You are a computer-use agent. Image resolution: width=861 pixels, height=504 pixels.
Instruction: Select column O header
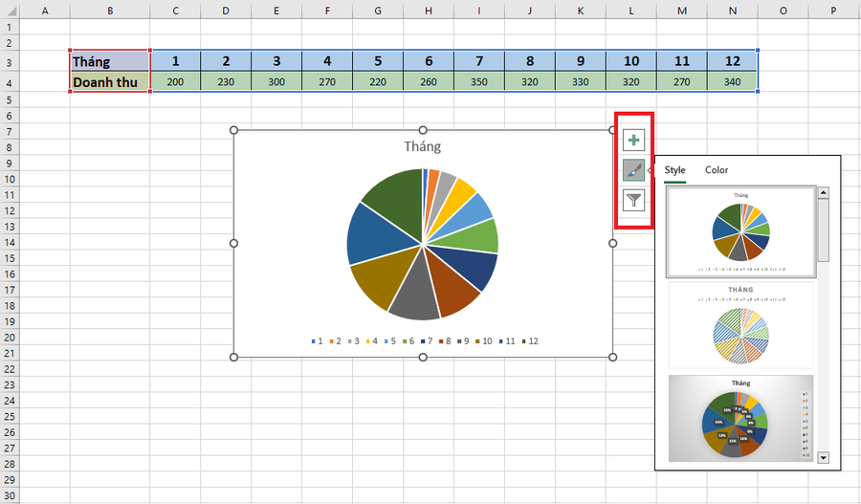coord(783,11)
